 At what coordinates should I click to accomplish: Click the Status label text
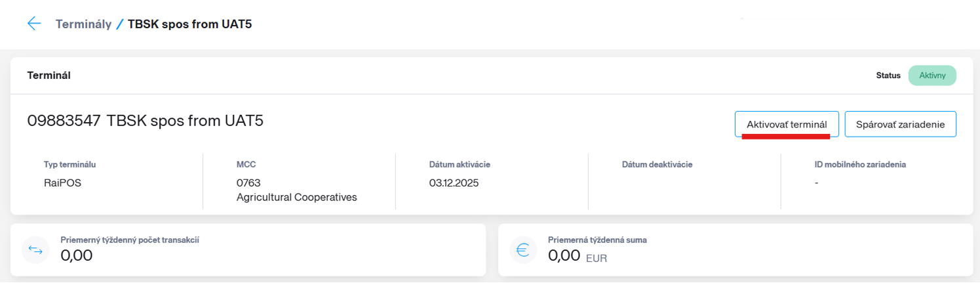(889, 76)
